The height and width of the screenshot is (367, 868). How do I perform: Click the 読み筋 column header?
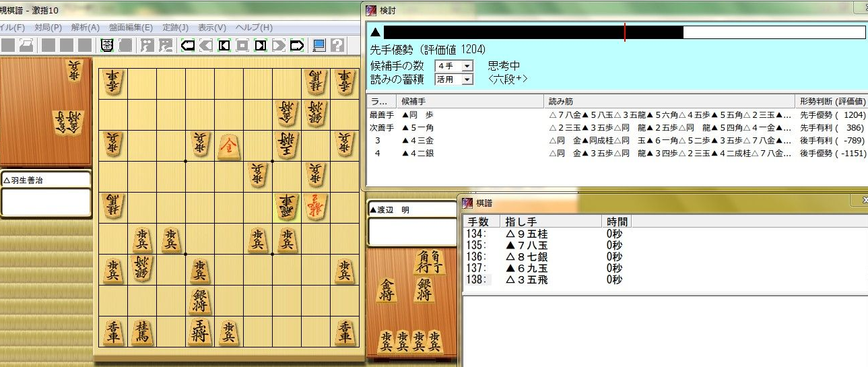coord(669,101)
